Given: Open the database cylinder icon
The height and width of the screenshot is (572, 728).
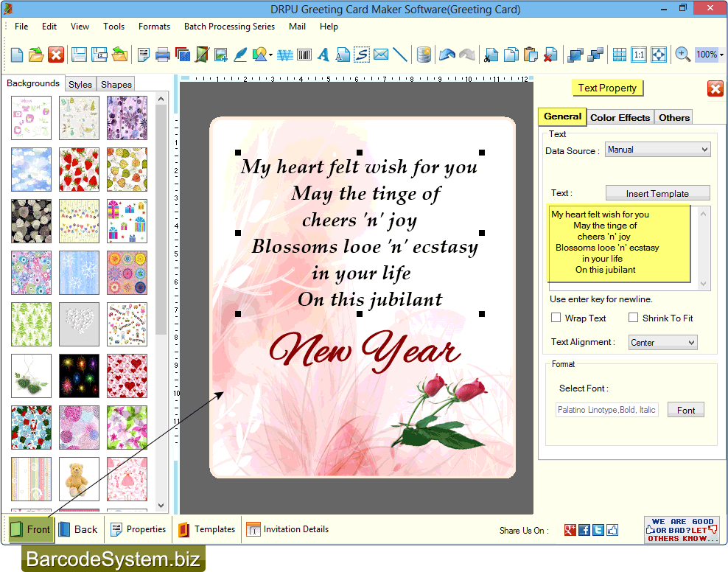Looking at the screenshot, I should click(424, 55).
